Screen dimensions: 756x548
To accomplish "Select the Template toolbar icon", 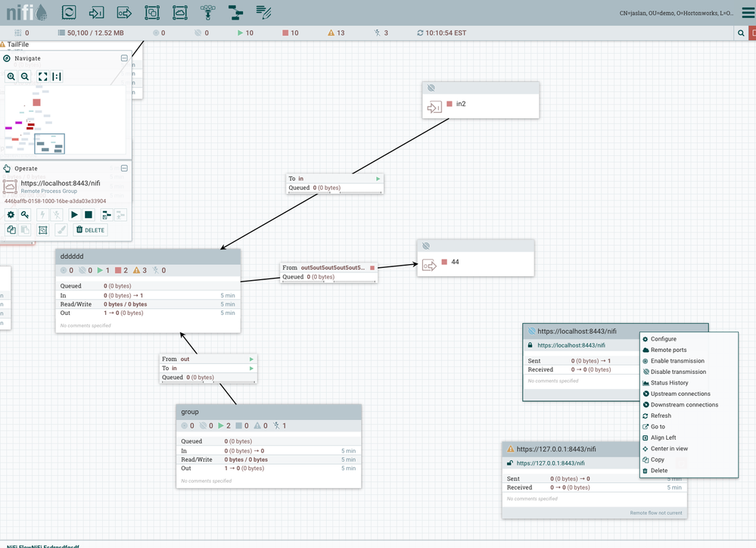I will [x=235, y=12].
